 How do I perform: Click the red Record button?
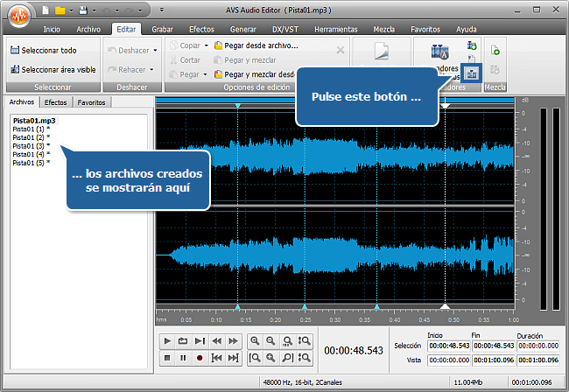[x=200, y=358]
